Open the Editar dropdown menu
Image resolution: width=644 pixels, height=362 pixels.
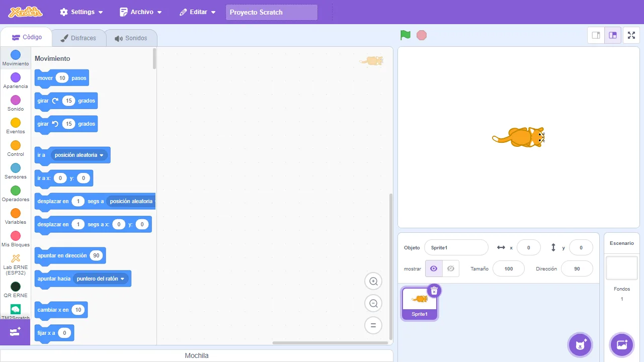(198, 12)
